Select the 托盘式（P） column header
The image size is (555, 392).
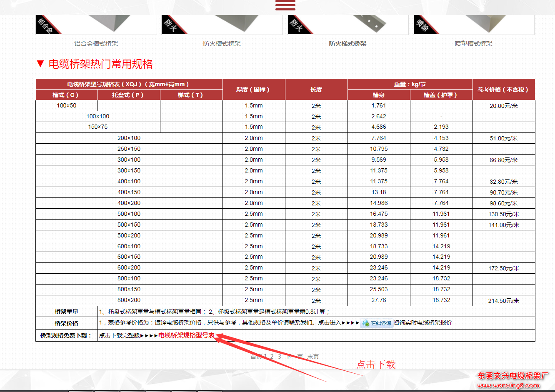129,95
